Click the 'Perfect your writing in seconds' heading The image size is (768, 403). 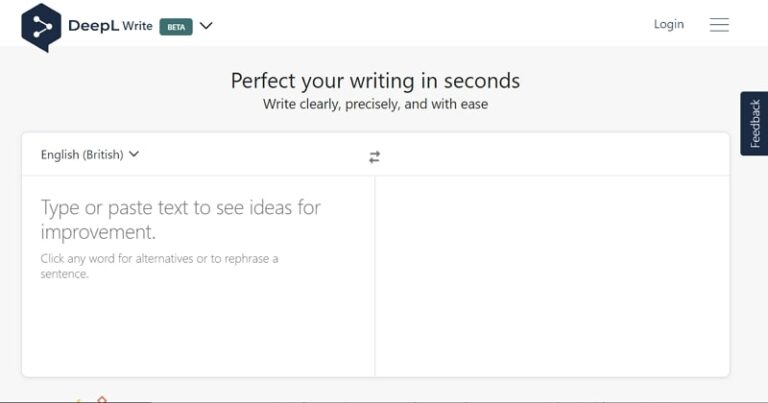(375, 80)
